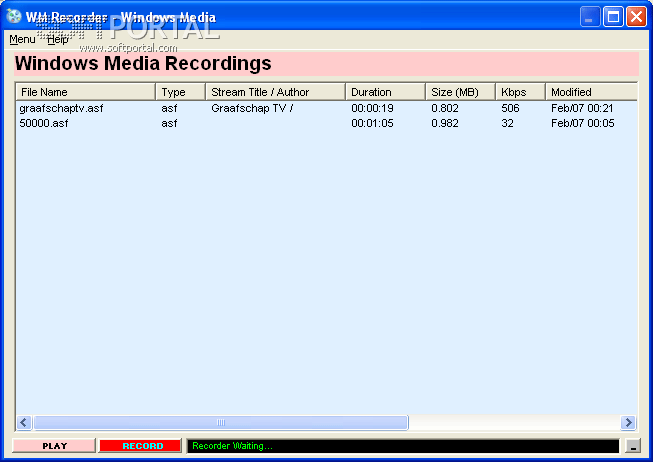
Task: Sort by Size (MB) column header
Action: tap(460, 92)
